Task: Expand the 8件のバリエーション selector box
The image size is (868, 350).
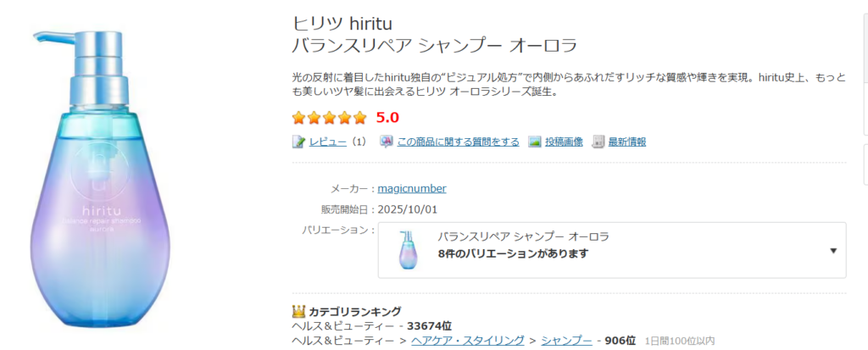Action: (610, 250)
